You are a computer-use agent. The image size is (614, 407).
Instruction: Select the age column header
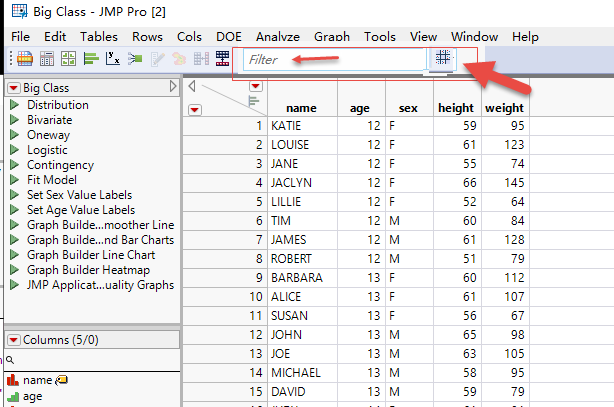[360, 108]
